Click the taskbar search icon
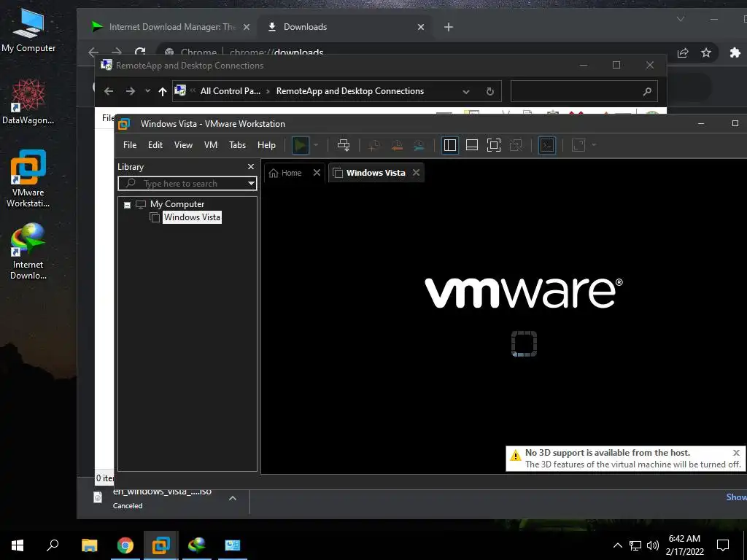747x560 pixels. tap(53, 545)
